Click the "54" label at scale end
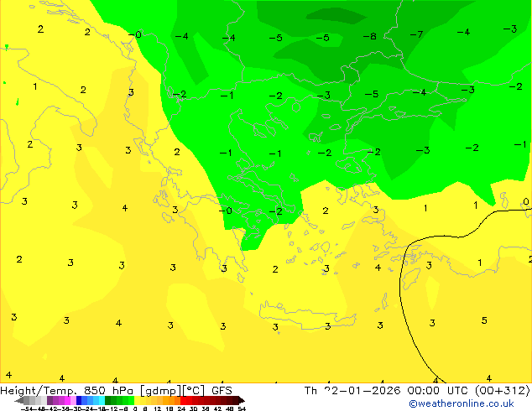The image size is (532, 411). (x=242, y=409)
